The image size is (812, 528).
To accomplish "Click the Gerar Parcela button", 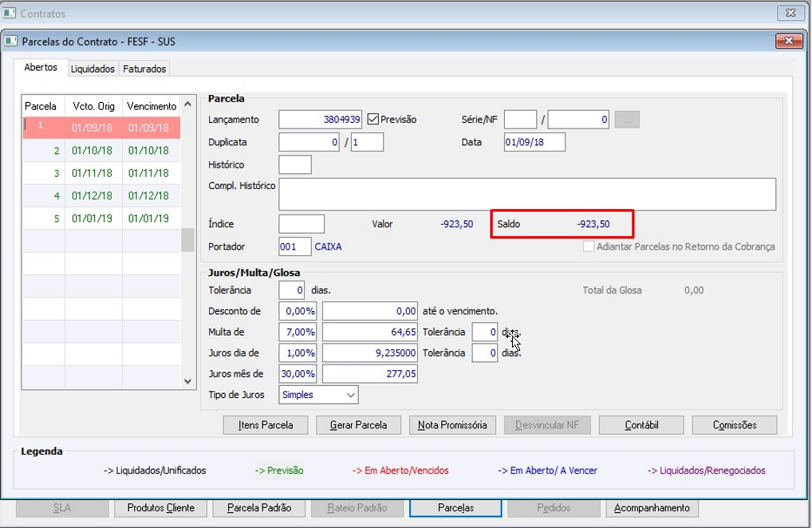I will [x=358, y=425].
